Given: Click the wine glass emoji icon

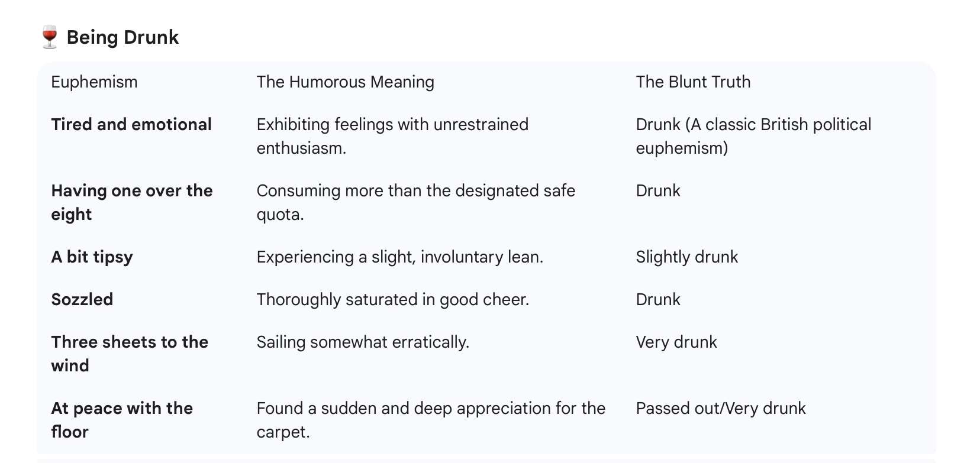Looking at the screenshot, I should tap(50, 37).
